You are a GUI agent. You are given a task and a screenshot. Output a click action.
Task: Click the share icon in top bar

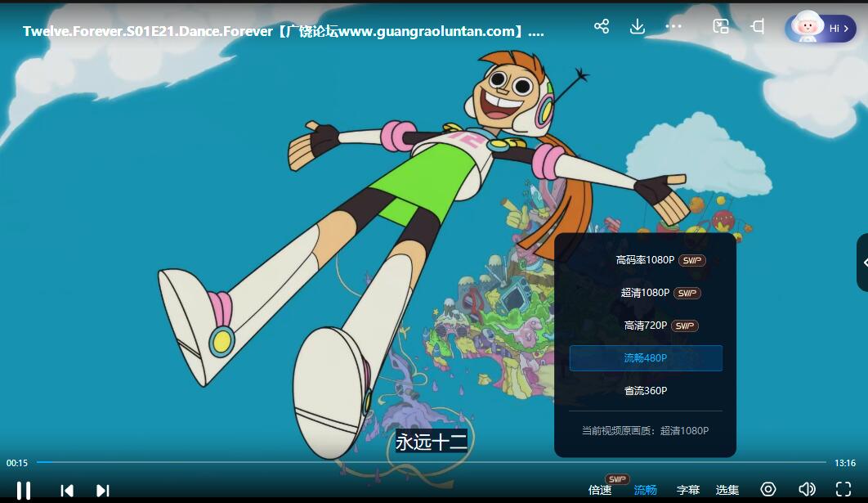tap(602, 26)
